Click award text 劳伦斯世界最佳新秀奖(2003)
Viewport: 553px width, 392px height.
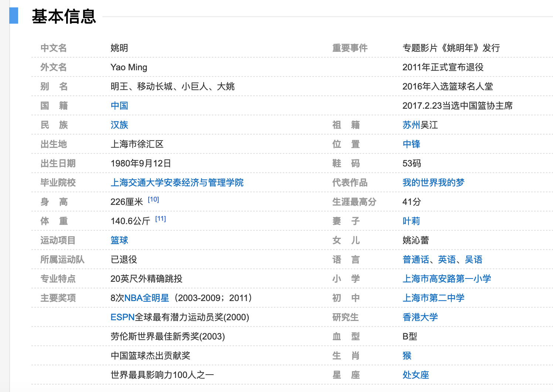pos(168,337)
